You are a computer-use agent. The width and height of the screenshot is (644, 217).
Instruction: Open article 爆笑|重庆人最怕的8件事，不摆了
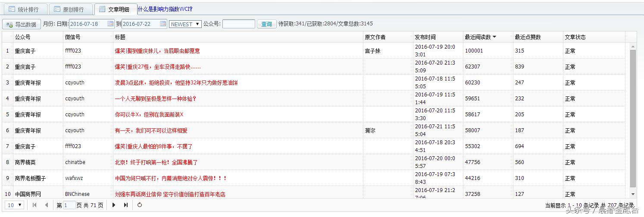(153, 146)
